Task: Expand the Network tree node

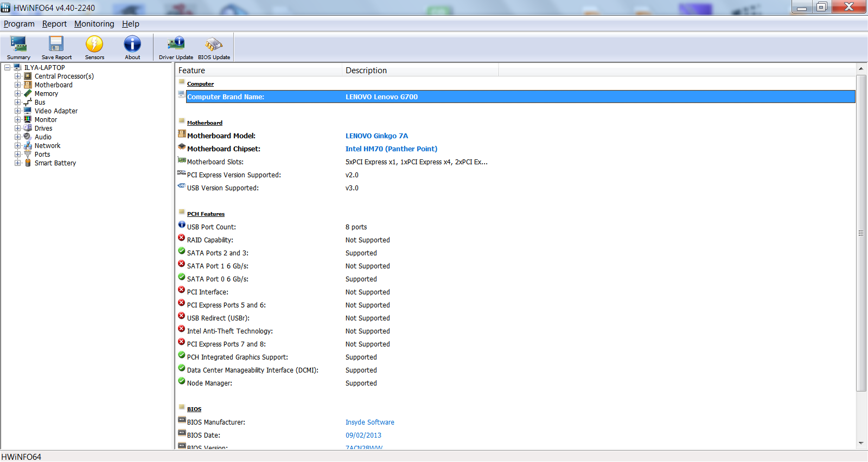Action: 18,146
